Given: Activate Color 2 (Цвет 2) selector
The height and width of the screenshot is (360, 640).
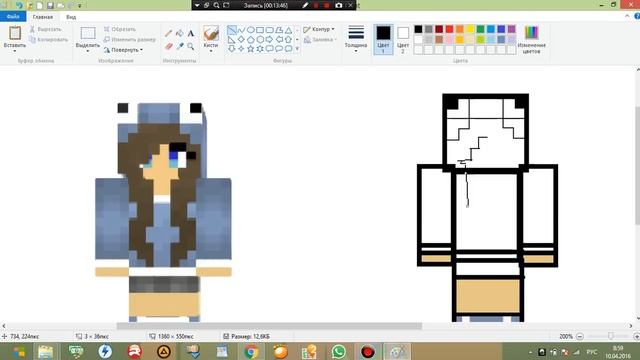Looking at the screenshot, I should coord(403,39).
